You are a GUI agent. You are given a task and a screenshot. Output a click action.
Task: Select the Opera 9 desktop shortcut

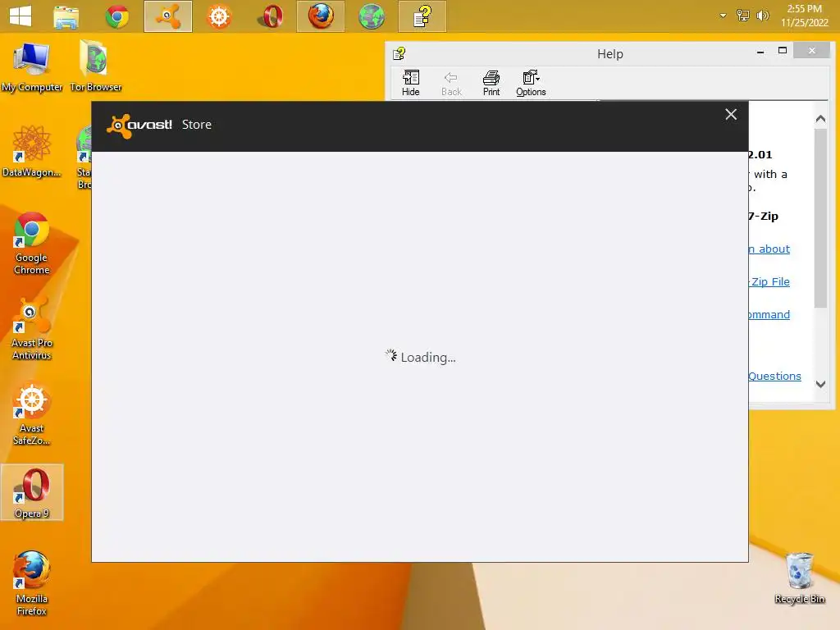click(32, 492)
